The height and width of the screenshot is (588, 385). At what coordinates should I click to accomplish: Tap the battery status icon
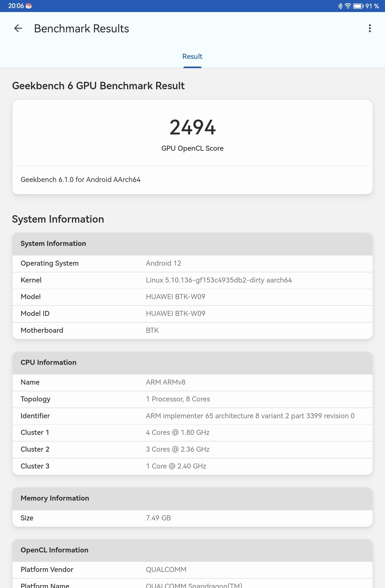coord(358,6)
